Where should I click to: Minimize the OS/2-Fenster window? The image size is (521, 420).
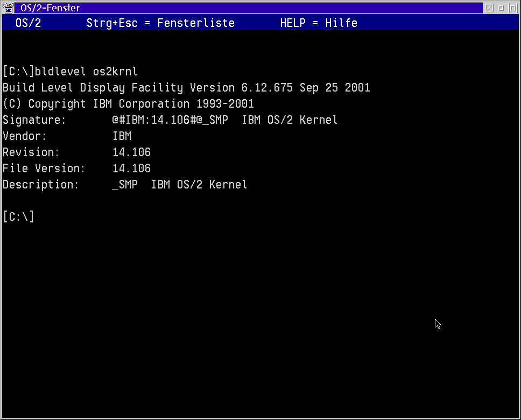501,8
